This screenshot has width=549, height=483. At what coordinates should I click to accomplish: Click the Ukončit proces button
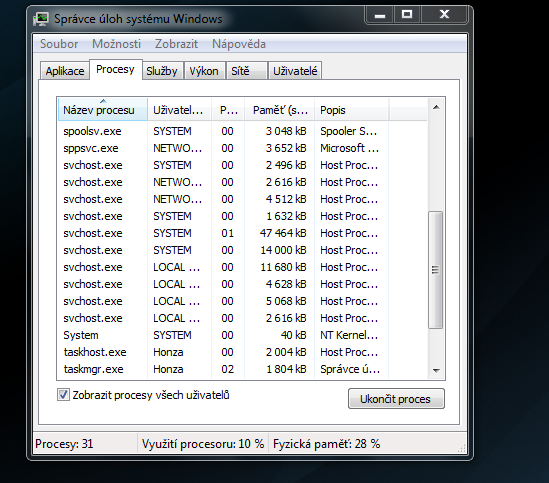[x=396, y=399]
